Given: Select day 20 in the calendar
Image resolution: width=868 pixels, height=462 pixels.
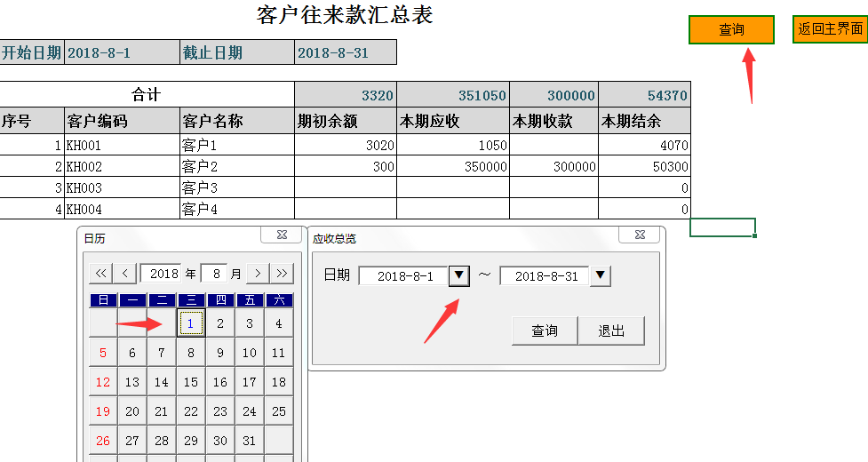Looking at the screenshot, I should coord(132,411).
